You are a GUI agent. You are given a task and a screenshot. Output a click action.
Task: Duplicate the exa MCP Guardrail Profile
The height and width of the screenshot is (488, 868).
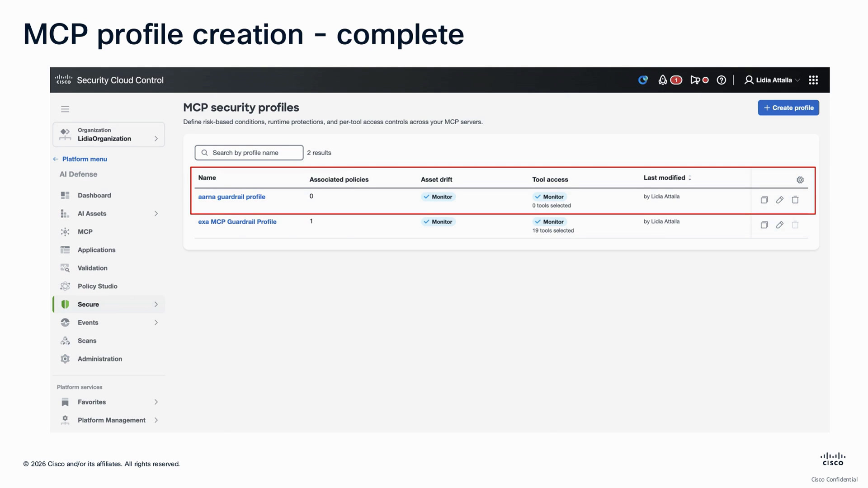click(764, 225)
